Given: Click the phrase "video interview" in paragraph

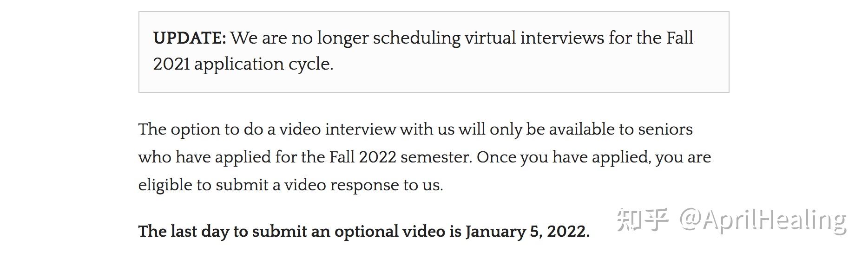Looking at the screenshot, I should click(x=337, y=129).
